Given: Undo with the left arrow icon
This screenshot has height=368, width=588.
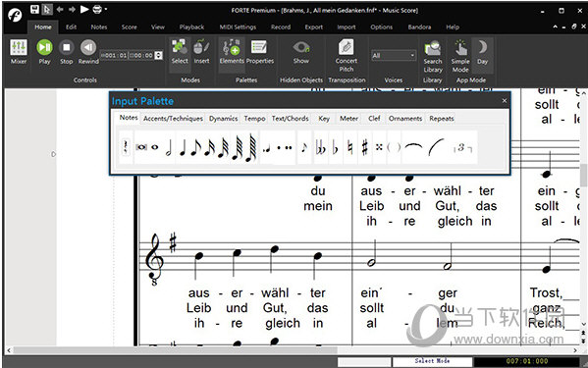Looking at the screenshot, I should 60,10.
